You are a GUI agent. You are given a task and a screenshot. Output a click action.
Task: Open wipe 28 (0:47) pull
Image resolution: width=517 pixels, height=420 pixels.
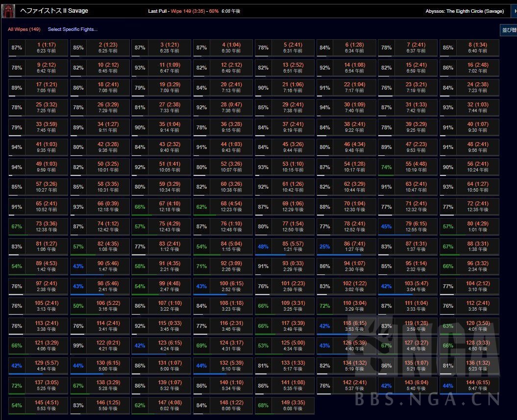pos(231,107)
